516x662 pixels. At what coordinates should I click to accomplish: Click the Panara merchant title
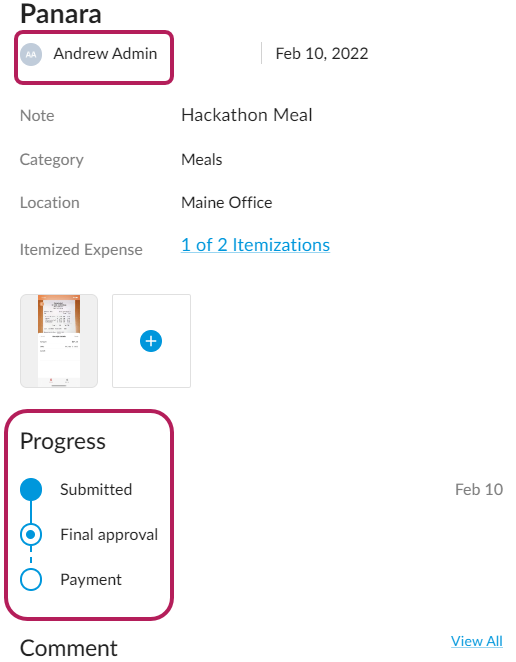coord(61,14)
